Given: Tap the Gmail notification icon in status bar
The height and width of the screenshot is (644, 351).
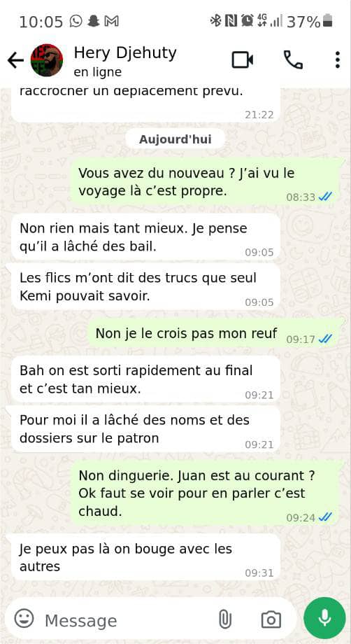Looking at the screenshot, I should (112, 21).
